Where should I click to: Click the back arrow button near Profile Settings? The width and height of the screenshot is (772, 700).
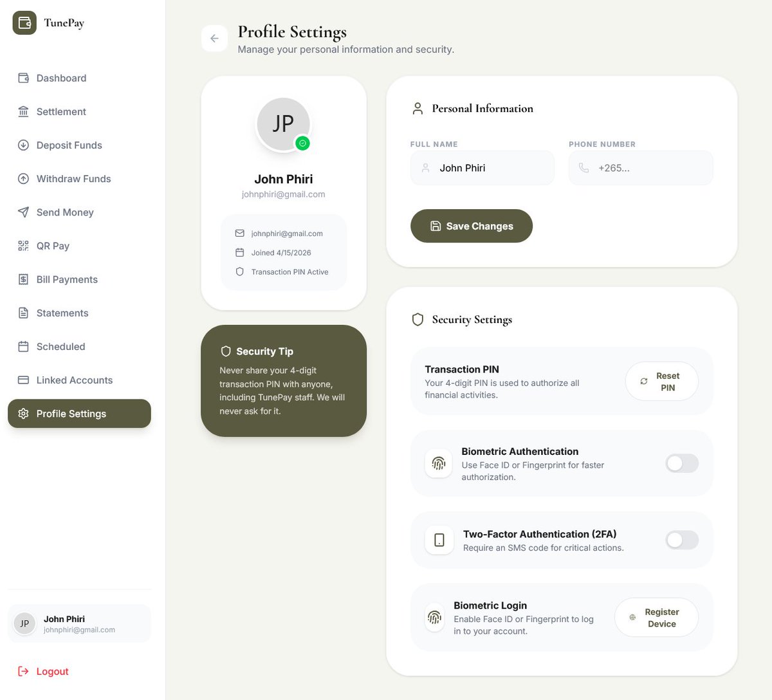tap(214, 39)
